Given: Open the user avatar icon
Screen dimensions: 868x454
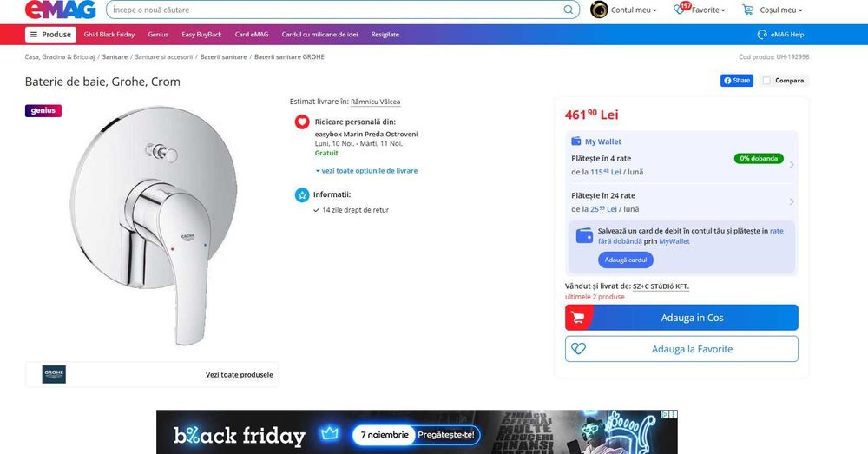Looking at the screenshot, I should click(598, 10).
